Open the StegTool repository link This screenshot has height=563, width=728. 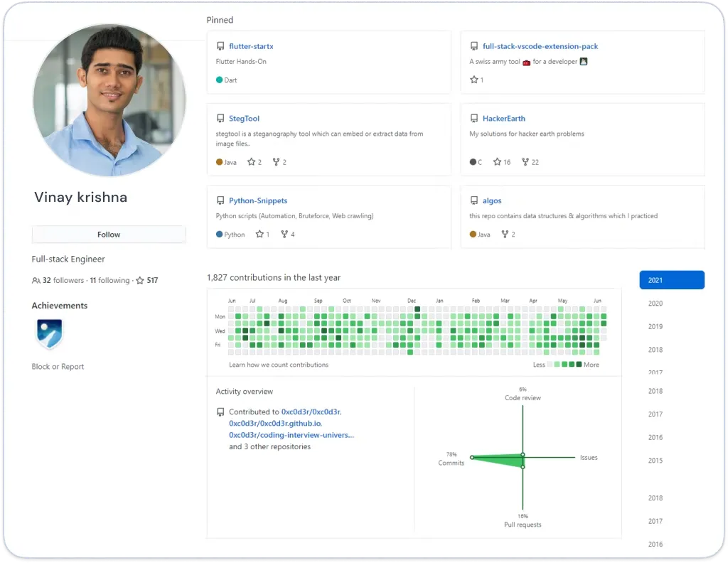tap(244, 118)
